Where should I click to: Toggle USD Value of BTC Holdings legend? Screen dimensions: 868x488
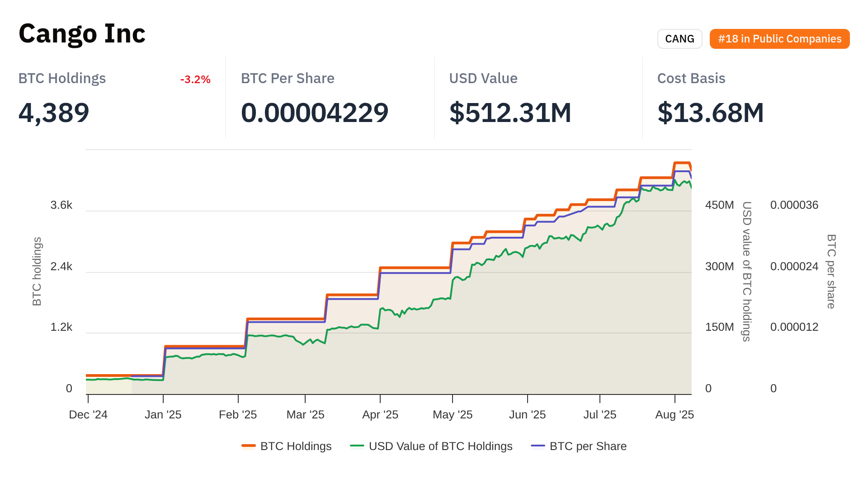coord(431,446)
